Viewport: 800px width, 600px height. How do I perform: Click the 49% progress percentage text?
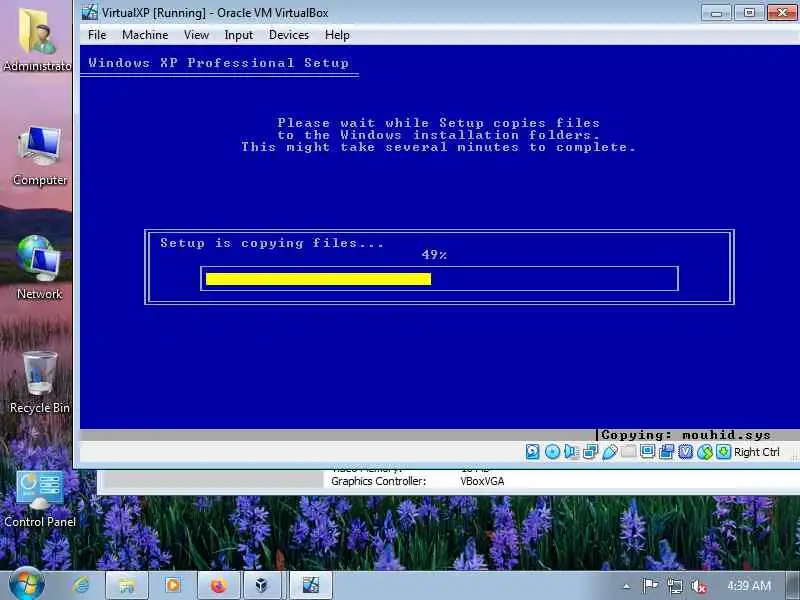[x=434, y=255]
